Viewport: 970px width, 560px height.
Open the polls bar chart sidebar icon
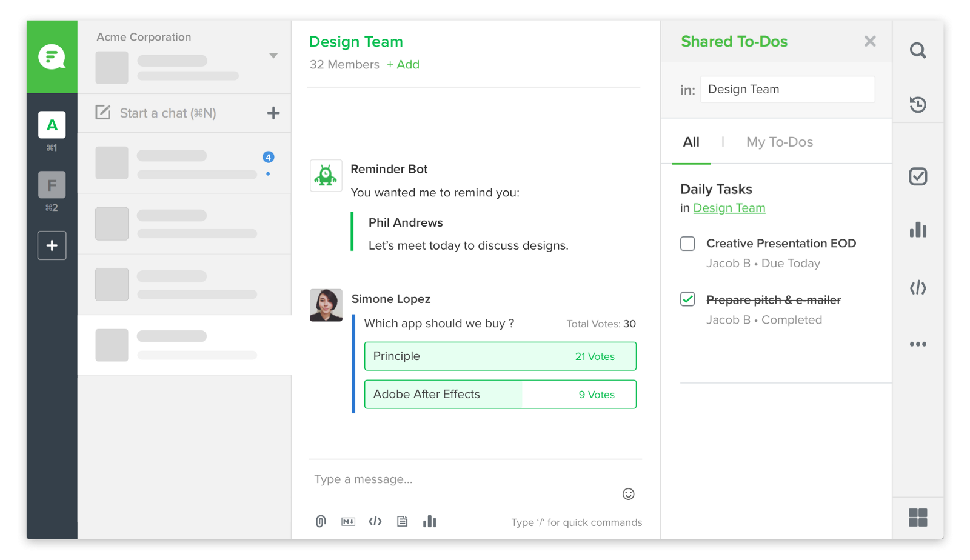918,230
